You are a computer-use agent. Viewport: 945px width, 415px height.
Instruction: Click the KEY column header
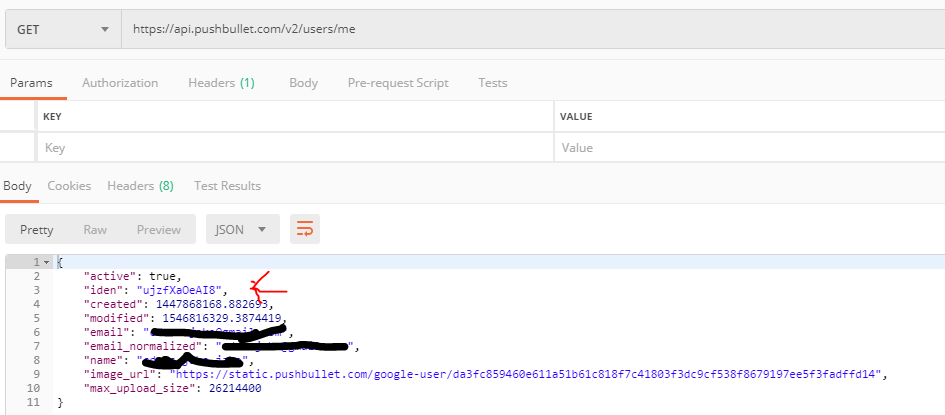[52, 117]
